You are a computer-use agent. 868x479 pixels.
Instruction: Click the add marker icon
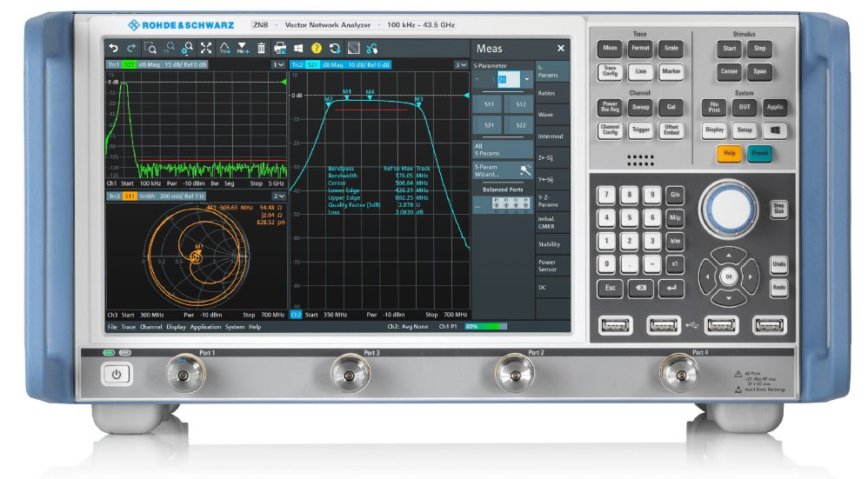click(243, 49)
